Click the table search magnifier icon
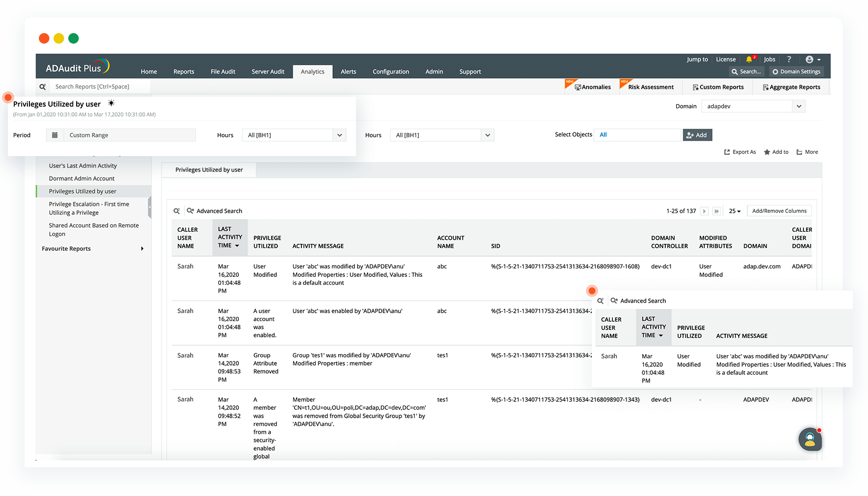The width and height of the screenshot is (868, 496). pos(177,211)
